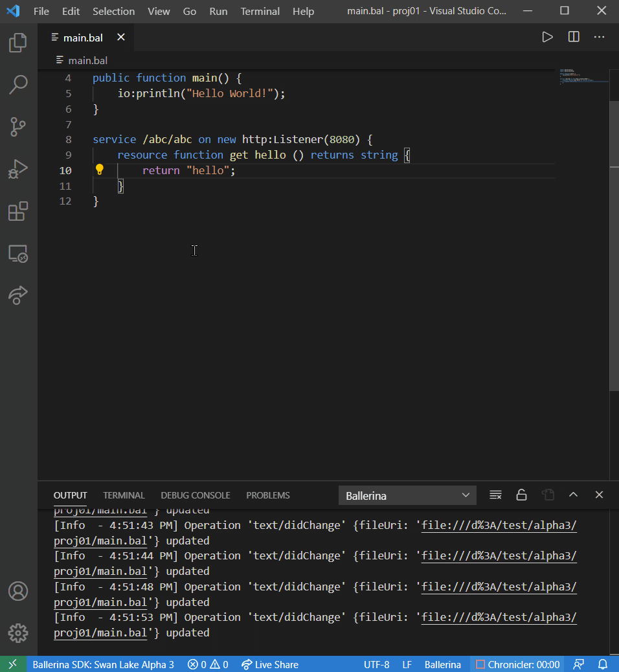The width and height of the screenshot is (619, 672).
Task: Close the bottom panel
Action: coord(600,495)
